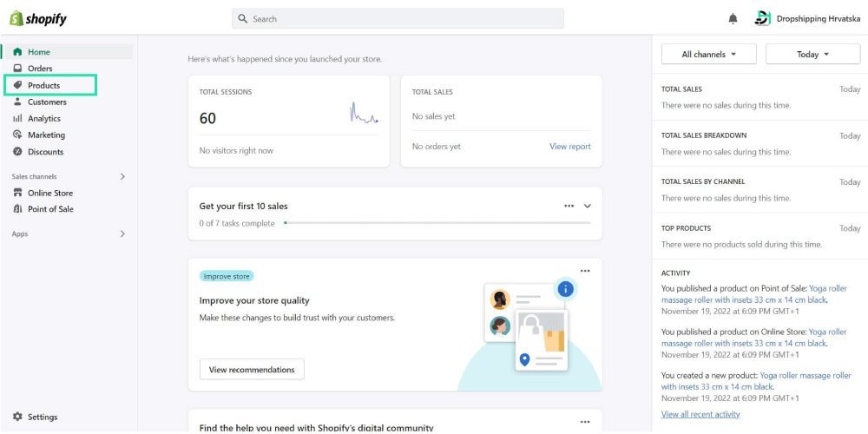Viewport: 868px width, 434px height.
Task: Open View all recent activity link
Action: 700,414
